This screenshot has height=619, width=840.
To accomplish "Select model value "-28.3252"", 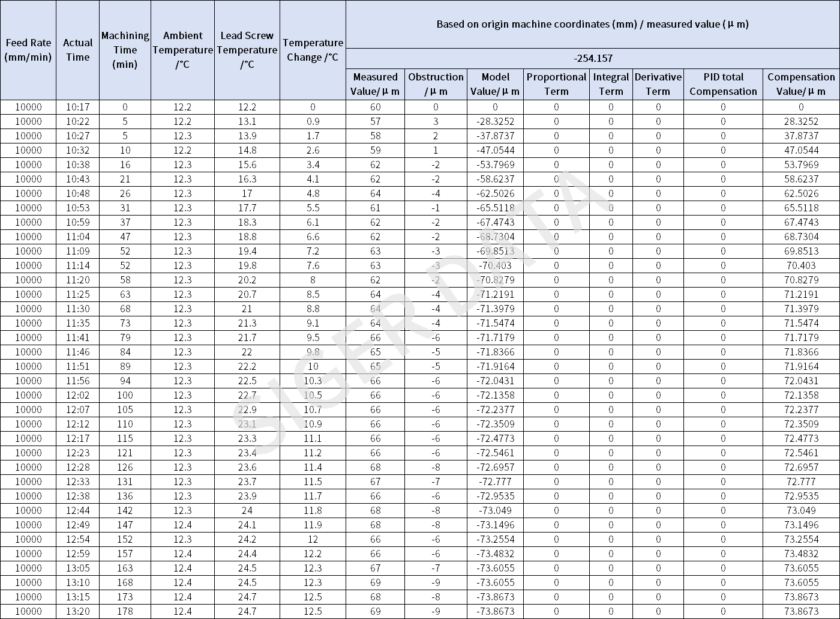I will coord(495,121).
